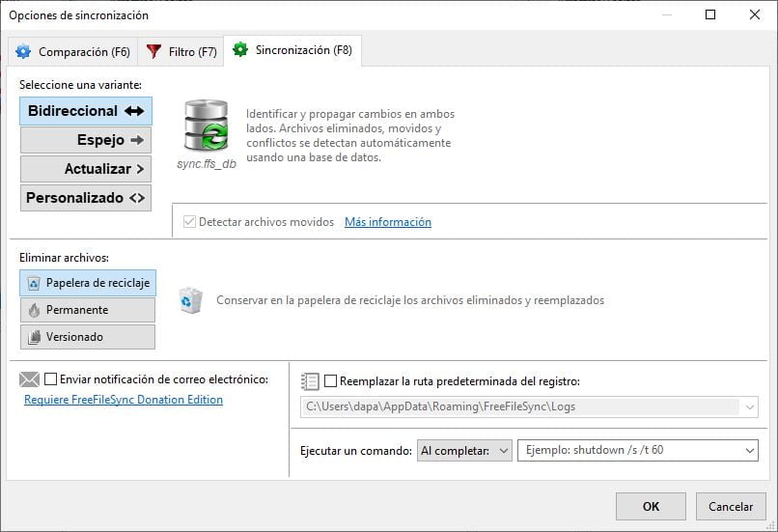Click the green gear Sincronización icon
The image size is (778, 532).
[240, 49]
